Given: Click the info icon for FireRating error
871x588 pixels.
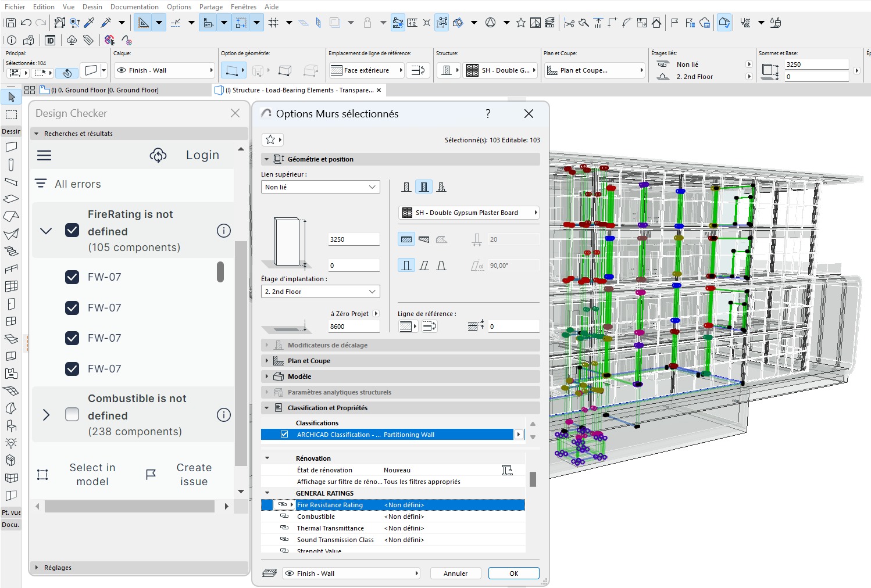Looking at the screenshot, I should [x=224, y=231].
